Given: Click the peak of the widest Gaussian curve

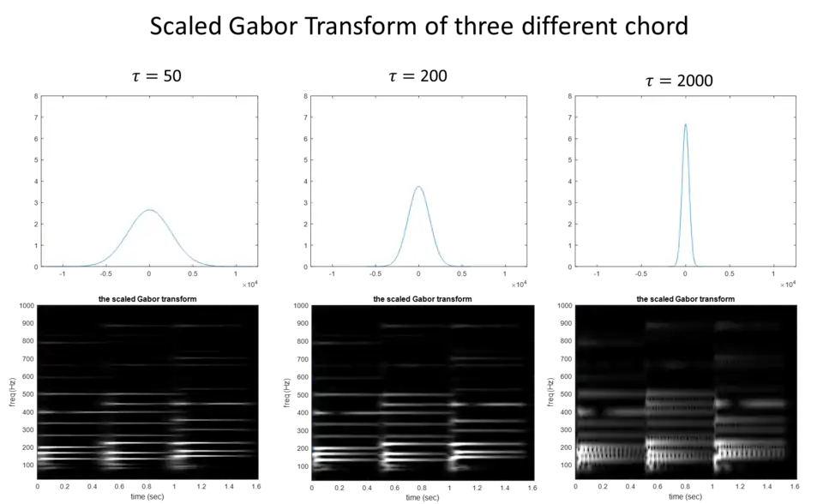Looking at the screenshot, I should [x=150, y=210].
